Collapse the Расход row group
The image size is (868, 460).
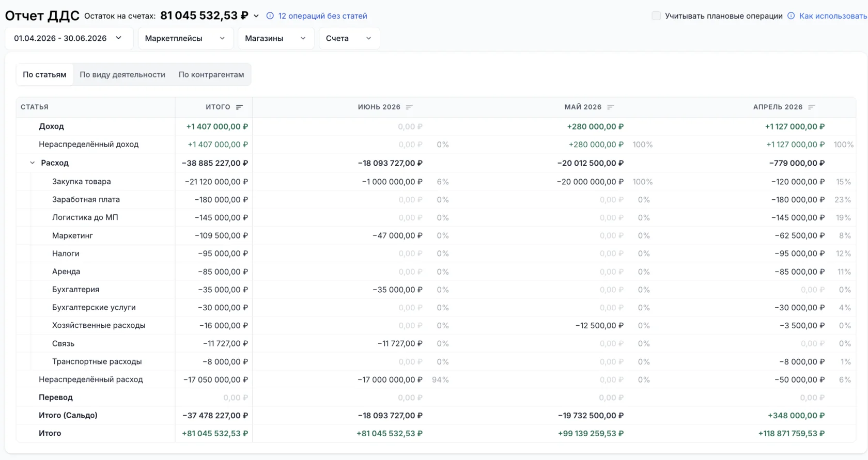click(x=32, y=163)
